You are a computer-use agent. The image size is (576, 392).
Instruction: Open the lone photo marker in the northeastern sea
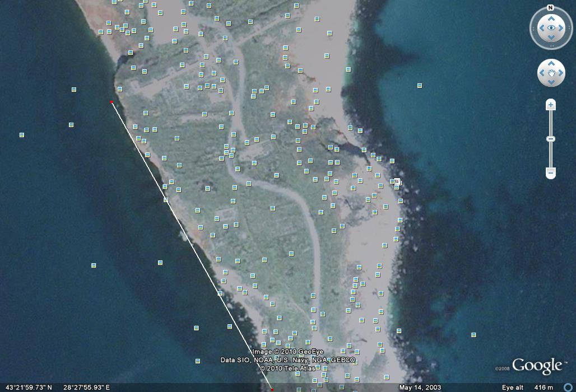(420, 86)
